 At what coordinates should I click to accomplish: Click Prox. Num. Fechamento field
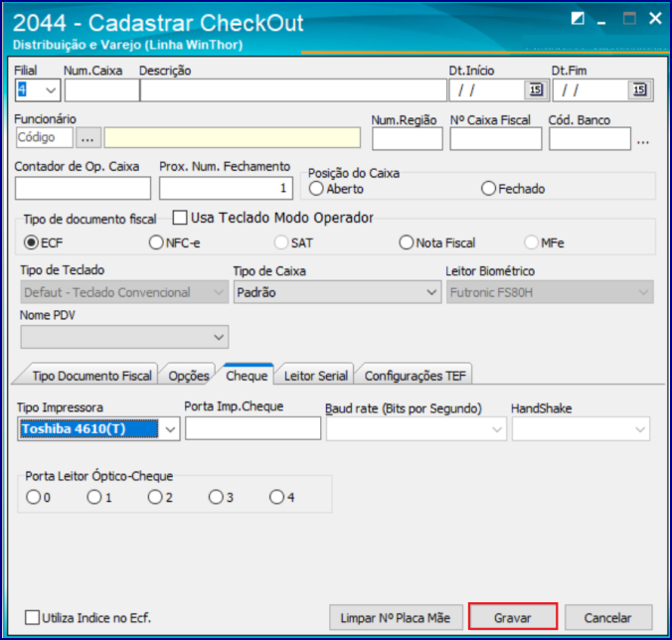[226, 188]
